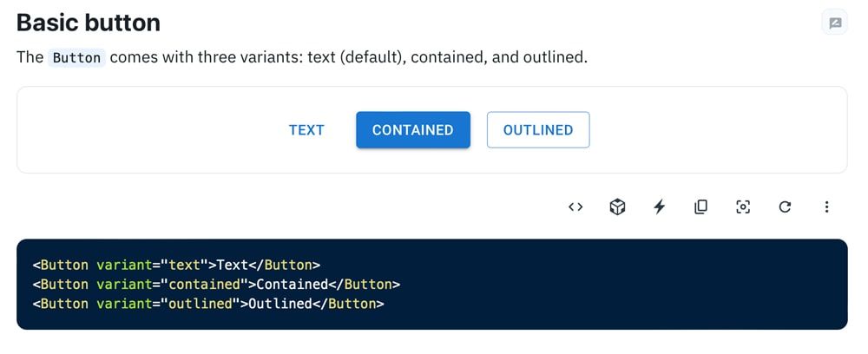This screenshot has height=354, width=868.
Task: Click the 'three variants' description sentence
Action: pos(347,58)
